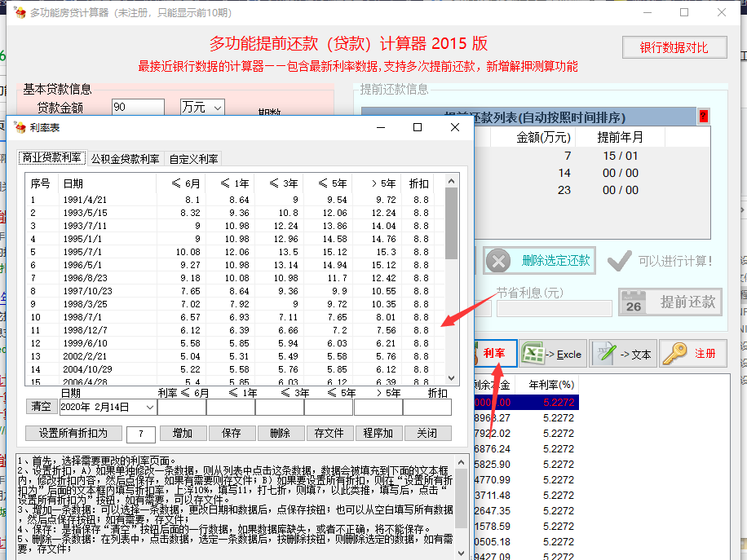Click instructions text scroll-up arrow
747x560 pixels.
coord(461,462)
